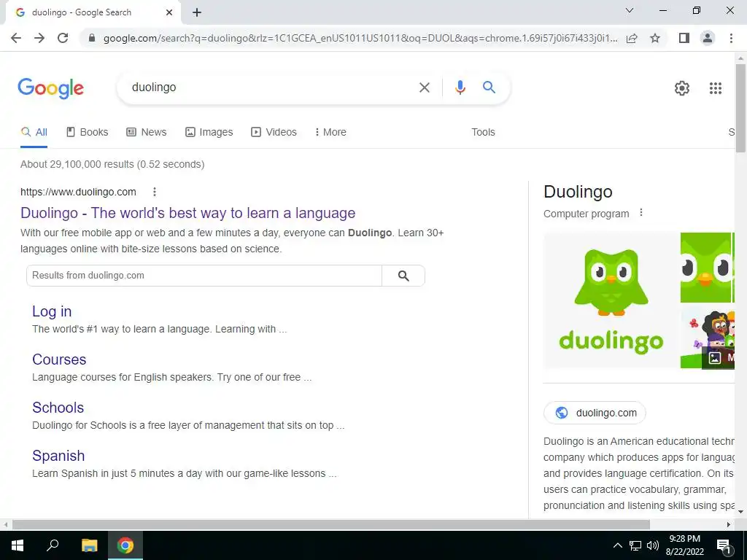
Task: Bookmark this page with the star icon
Action: click(x=655, y=38)
